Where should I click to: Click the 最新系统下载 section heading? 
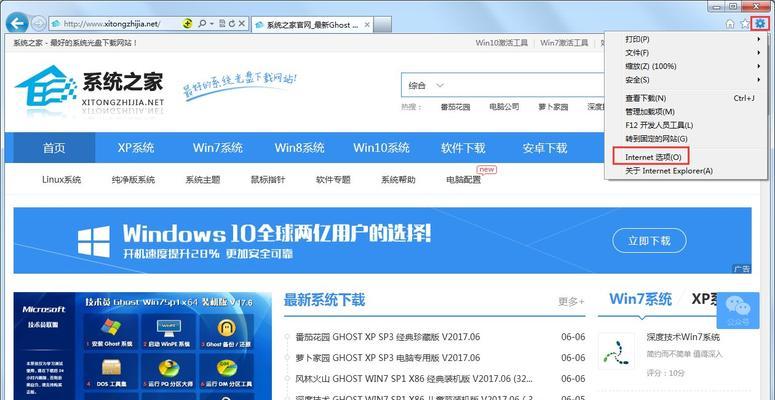pos(324,300)
